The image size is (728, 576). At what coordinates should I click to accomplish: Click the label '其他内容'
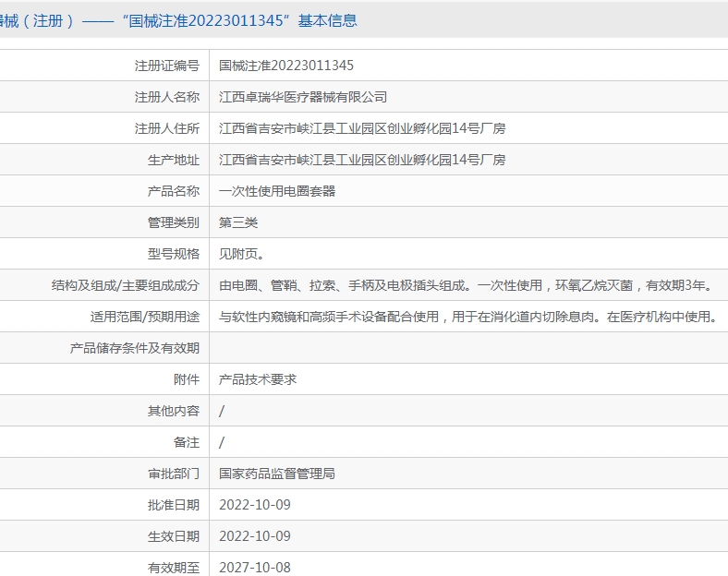[174, 411]
